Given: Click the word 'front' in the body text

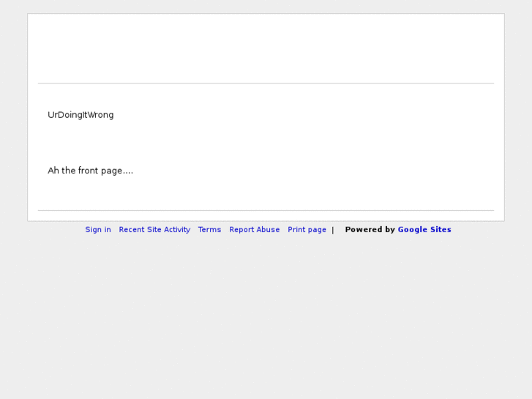Looking at the screenshot, I should (x=89, y=171).
